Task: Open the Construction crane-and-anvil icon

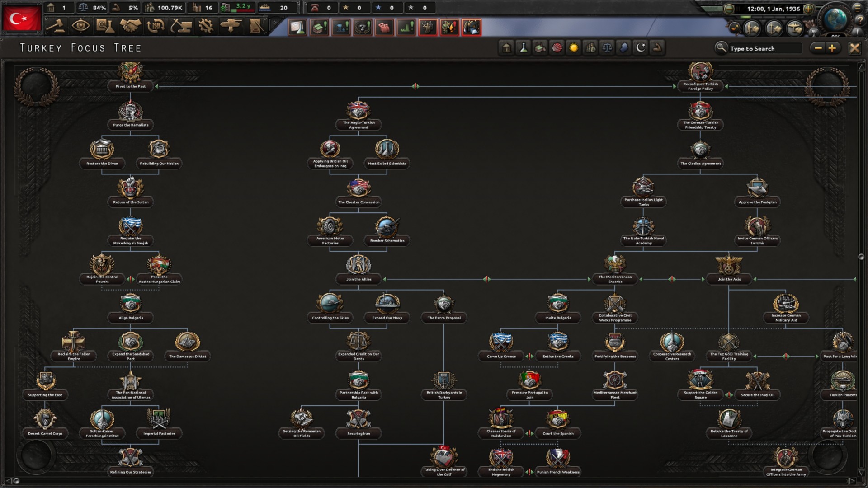Action: [x=181, y=26]
